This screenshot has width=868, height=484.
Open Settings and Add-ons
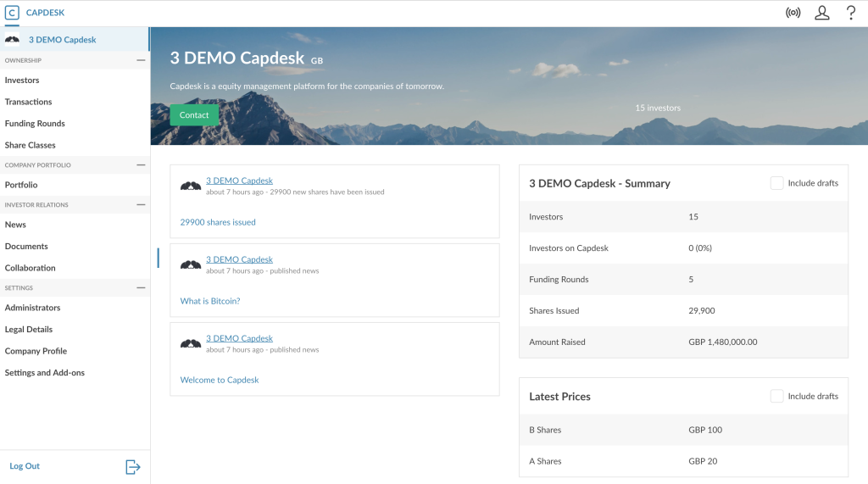click(x=45, y=373)
